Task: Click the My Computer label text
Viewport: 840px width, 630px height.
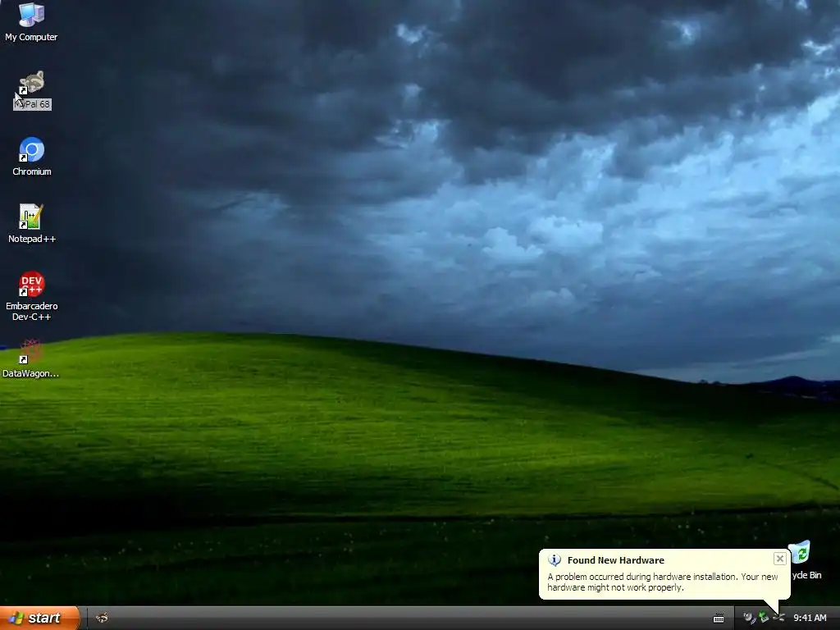Action: (x=32, y=38)
